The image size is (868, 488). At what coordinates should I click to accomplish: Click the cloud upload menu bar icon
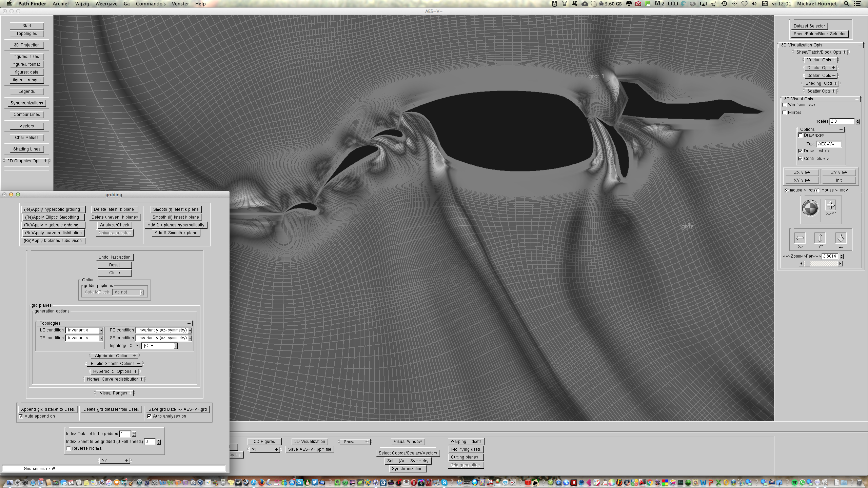click(x=585, y=4)
